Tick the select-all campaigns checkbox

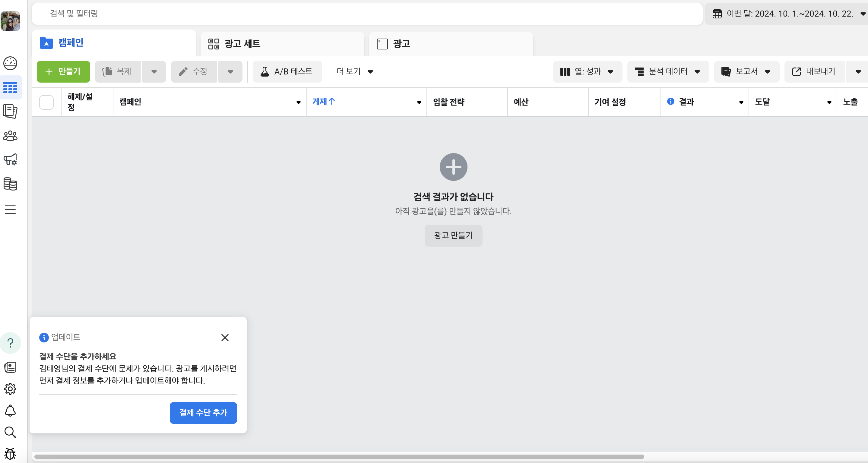pyautogui.click(x=46, y=102)
